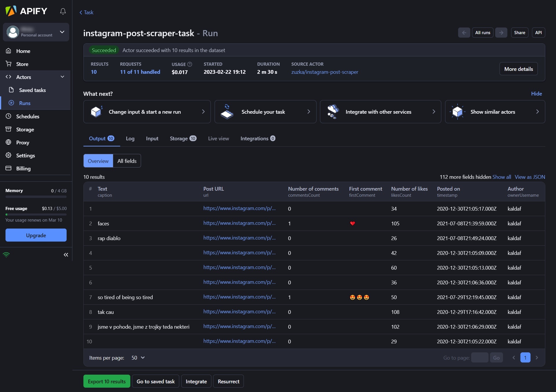Click the Export 10 results button

107,381
